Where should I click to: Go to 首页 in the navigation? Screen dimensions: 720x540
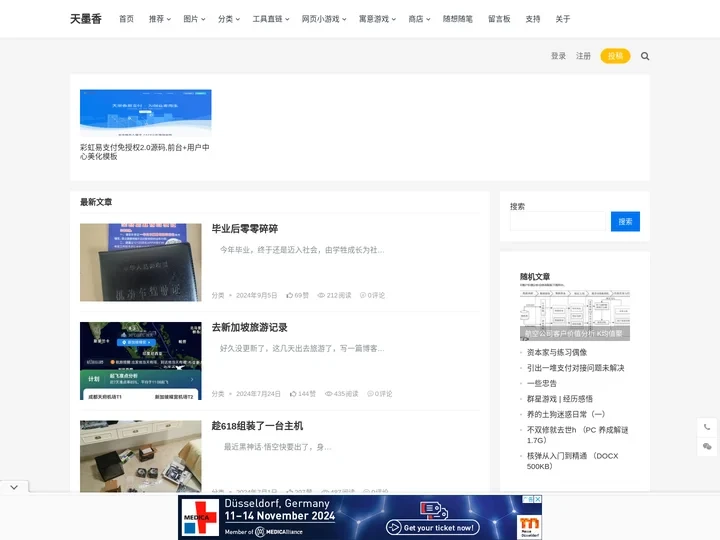pos(126,19)
